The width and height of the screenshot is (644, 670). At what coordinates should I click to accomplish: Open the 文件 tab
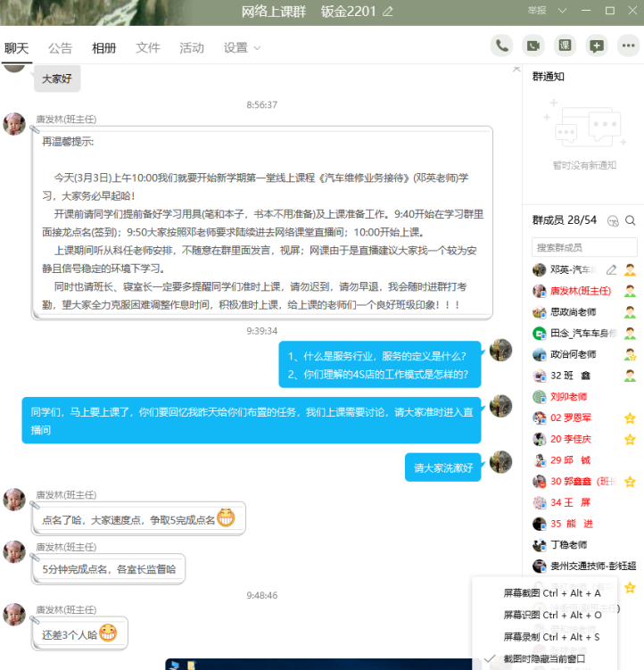tap(148, 48)
